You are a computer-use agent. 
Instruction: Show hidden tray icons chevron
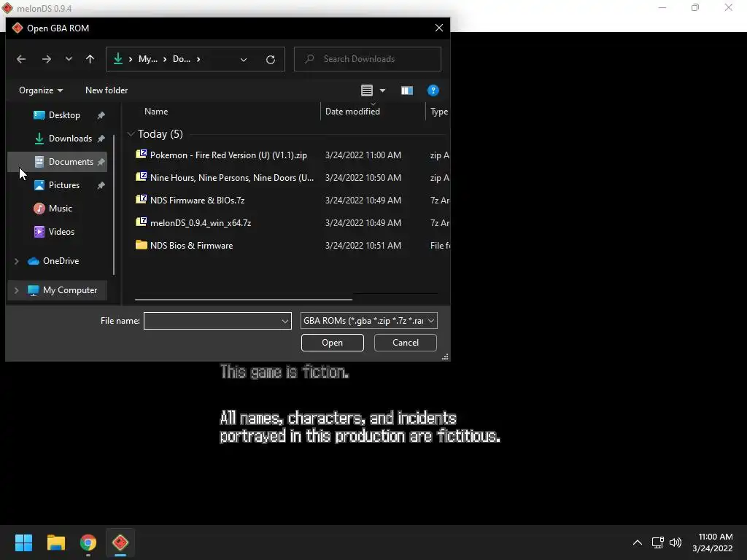pyautogui.click(x=638, y=542)
